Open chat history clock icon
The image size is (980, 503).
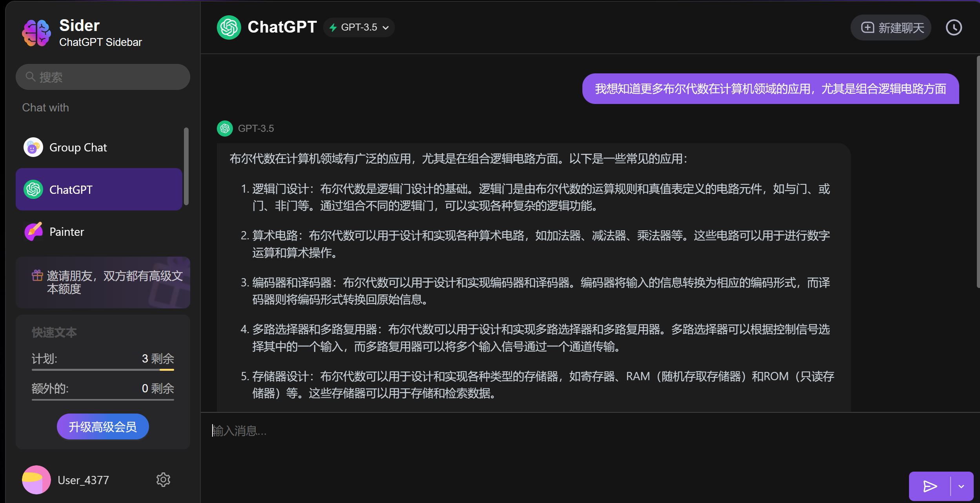(954, 27)
